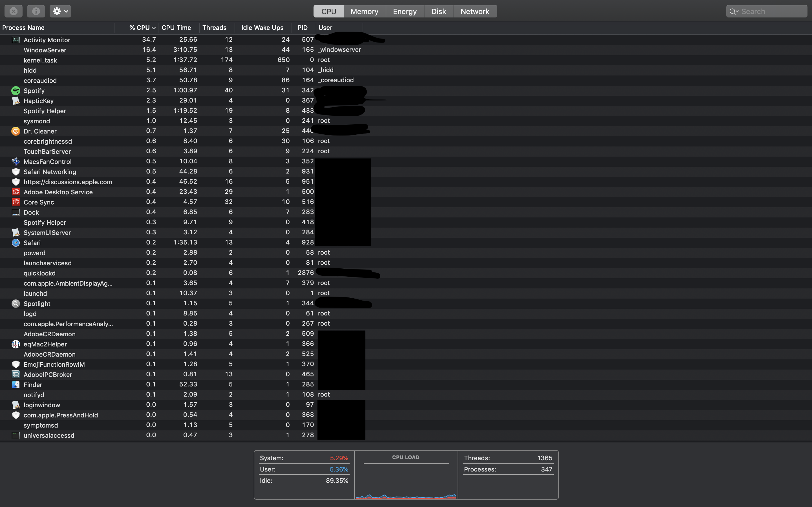Switch to the Memory tab

[x=364, y=11]
